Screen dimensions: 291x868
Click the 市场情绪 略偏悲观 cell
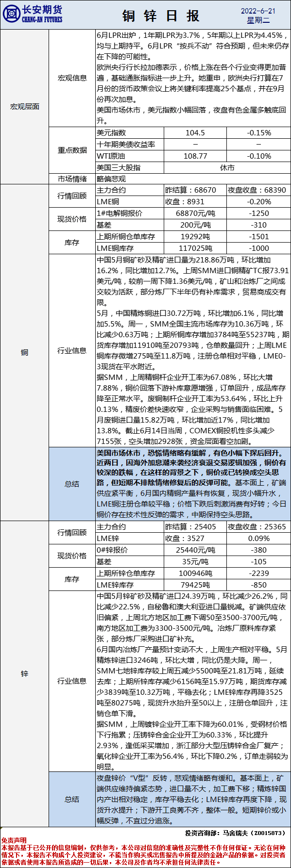click(193, 179)
